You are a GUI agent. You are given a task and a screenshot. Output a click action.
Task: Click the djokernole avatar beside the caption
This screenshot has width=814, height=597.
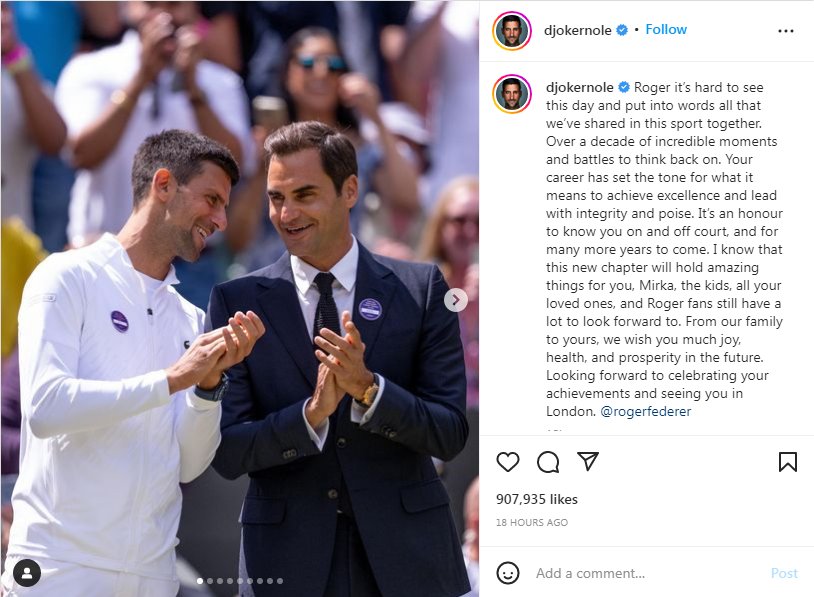(x=512, y=94)
